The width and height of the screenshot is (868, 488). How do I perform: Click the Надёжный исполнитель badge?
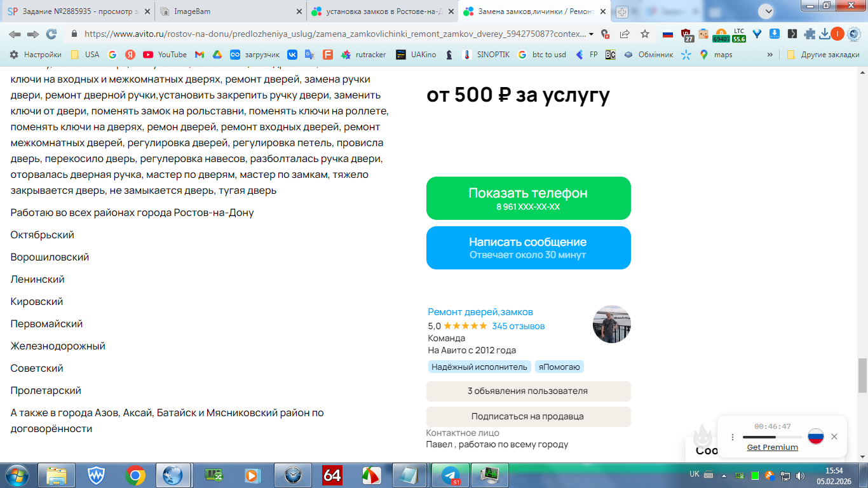(480, 367)
